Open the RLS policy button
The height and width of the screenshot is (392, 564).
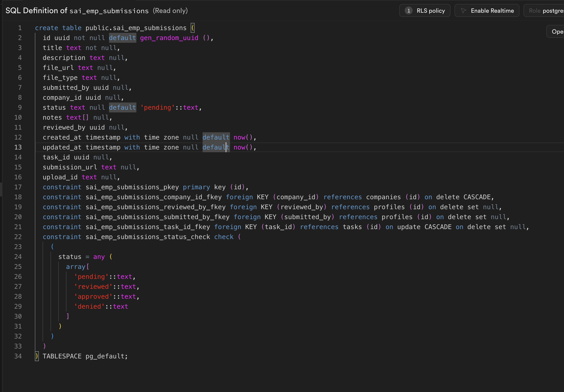coord(430,11)
